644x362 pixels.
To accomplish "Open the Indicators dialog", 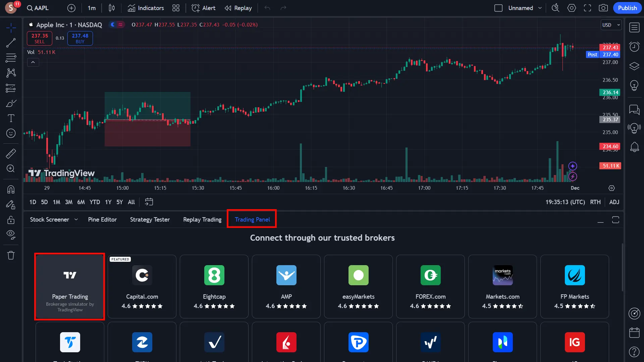I will point(146,8).
